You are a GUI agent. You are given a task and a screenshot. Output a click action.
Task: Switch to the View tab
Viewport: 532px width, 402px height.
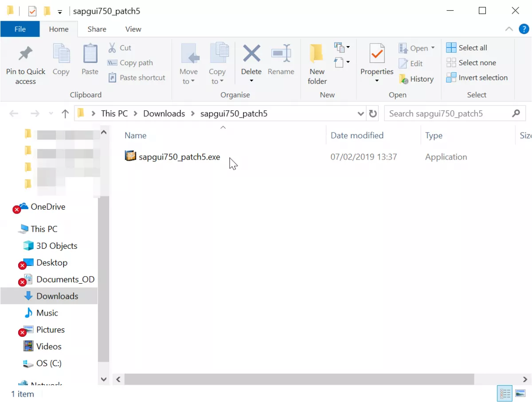pyautogui.click(x=133, y=29)
